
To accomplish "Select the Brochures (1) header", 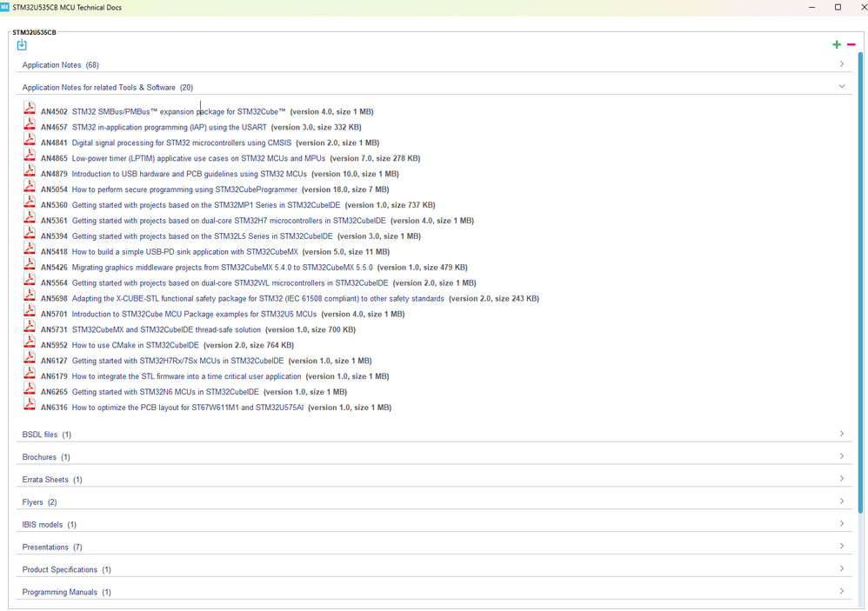I will [46, 457].
